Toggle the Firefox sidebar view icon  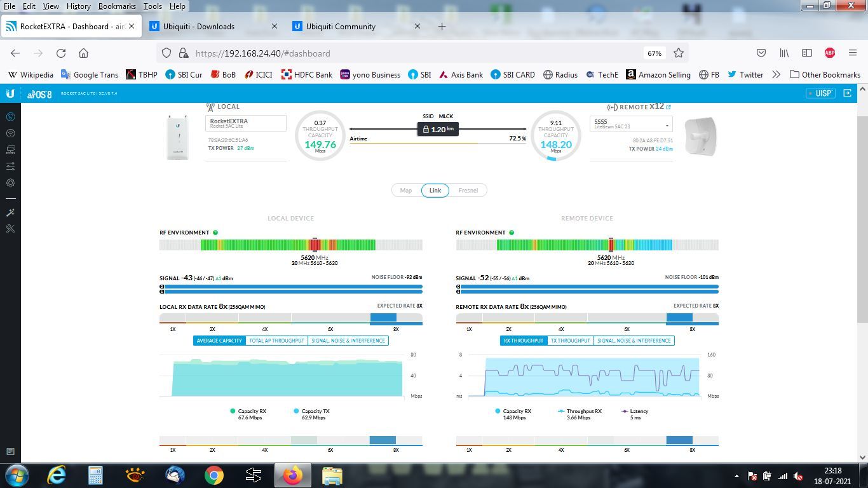click(807, 53)
